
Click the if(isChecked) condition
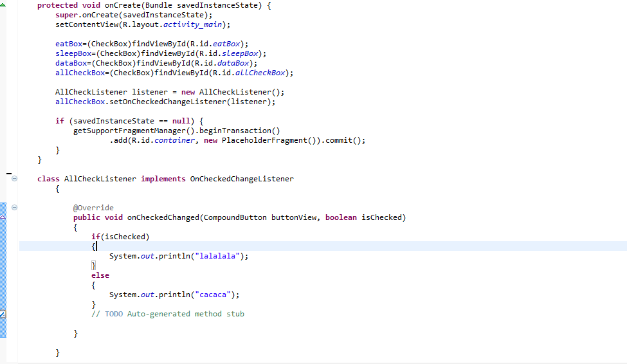click(120, 237)
